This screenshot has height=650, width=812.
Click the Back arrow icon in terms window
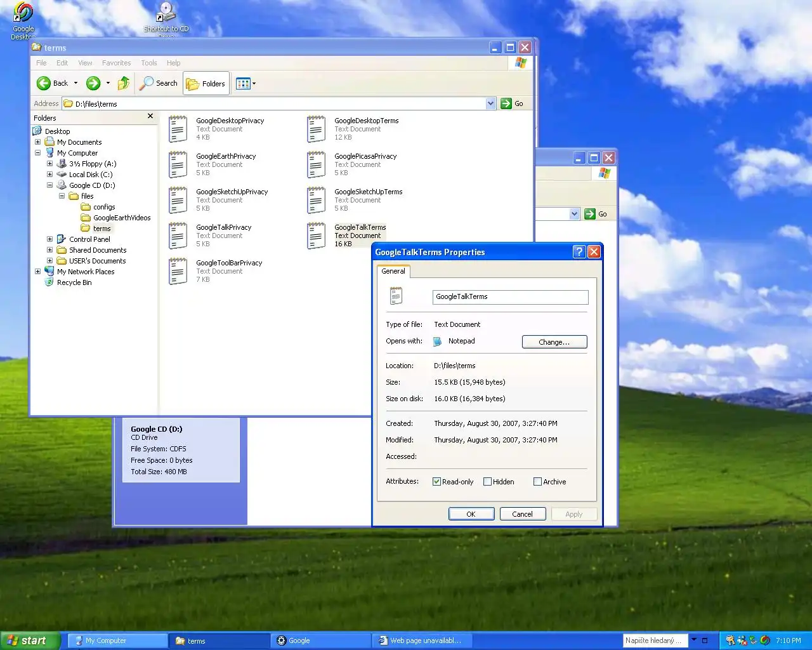pos(44,83)
